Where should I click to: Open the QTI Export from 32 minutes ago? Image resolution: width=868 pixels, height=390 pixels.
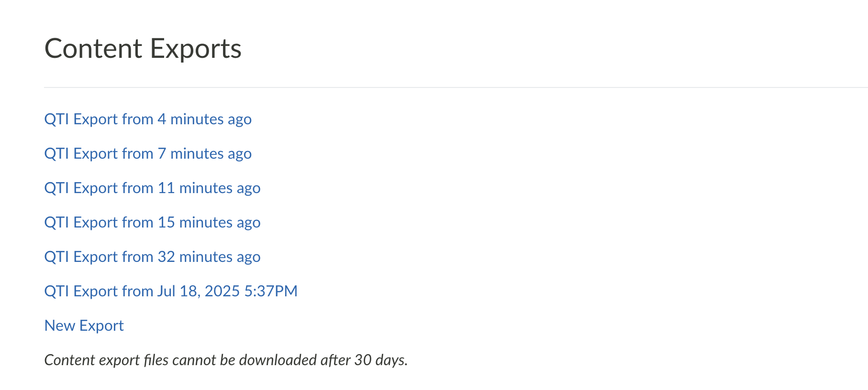152,257
